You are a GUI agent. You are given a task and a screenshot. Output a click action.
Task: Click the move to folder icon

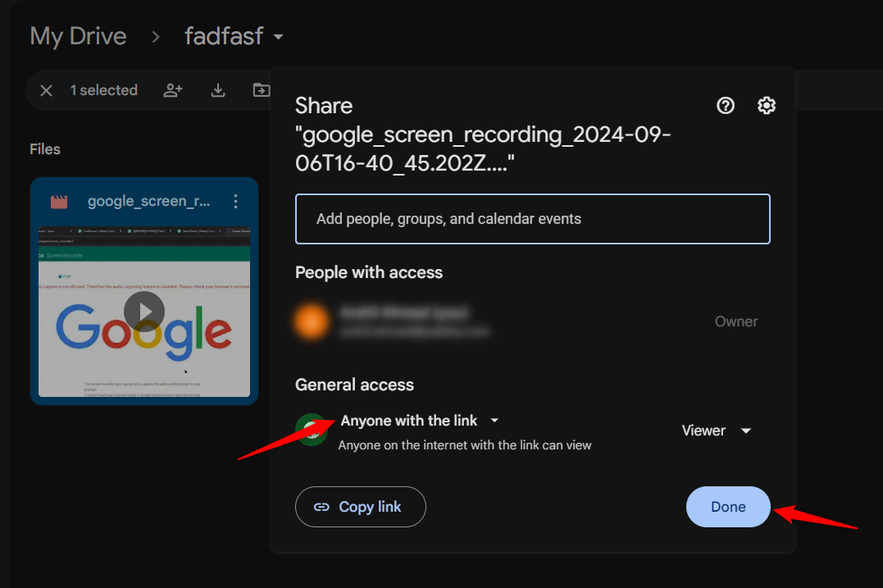261,90
